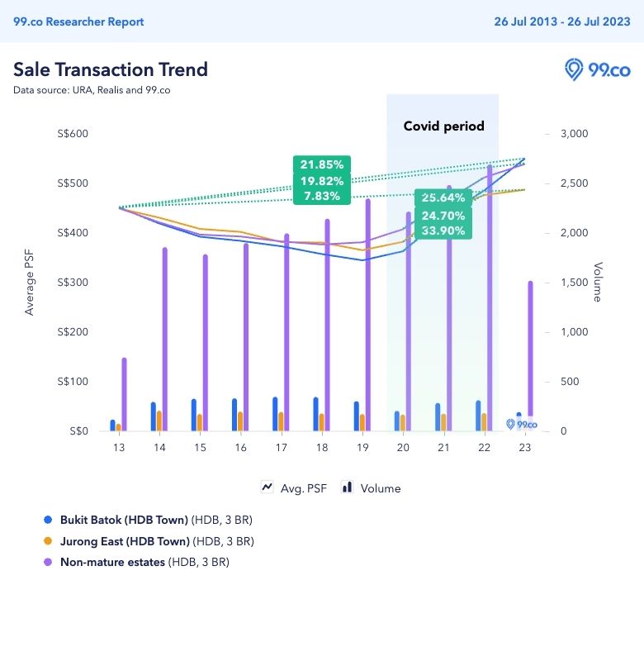644x661 pixels.
Task: Click the blue Bukit Batok bar for year 17
Action: tap(275, 414)
